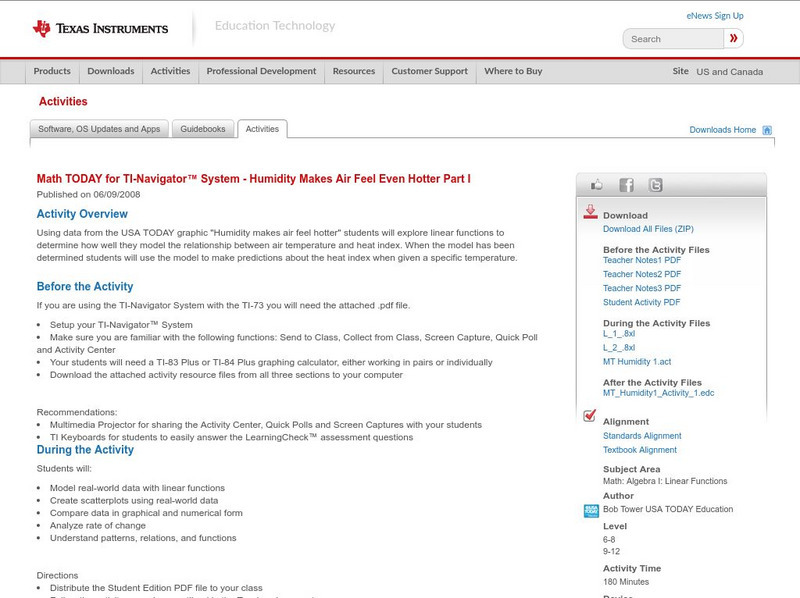Image resolution: width=800 pixels, height=598 pixels.
Task: Click the Before the Activity heading
Action: click(85, 286)
